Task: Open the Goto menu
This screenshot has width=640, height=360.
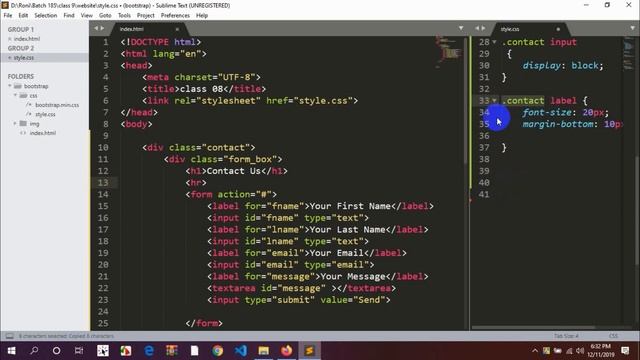Action: 105,16
